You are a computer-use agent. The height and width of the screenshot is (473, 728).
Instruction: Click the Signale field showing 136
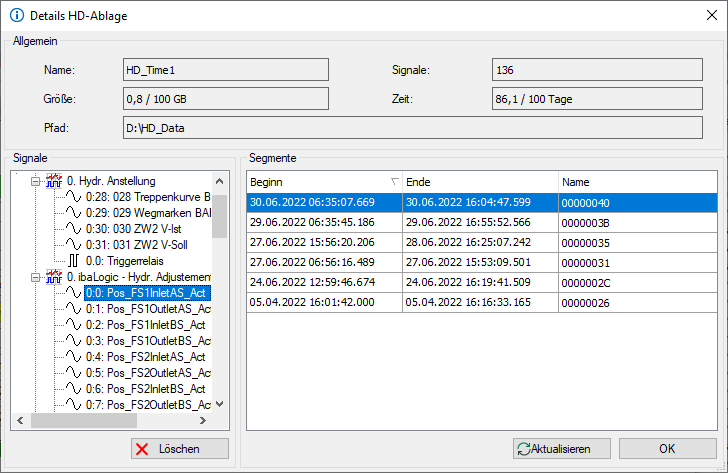(597, 70)
